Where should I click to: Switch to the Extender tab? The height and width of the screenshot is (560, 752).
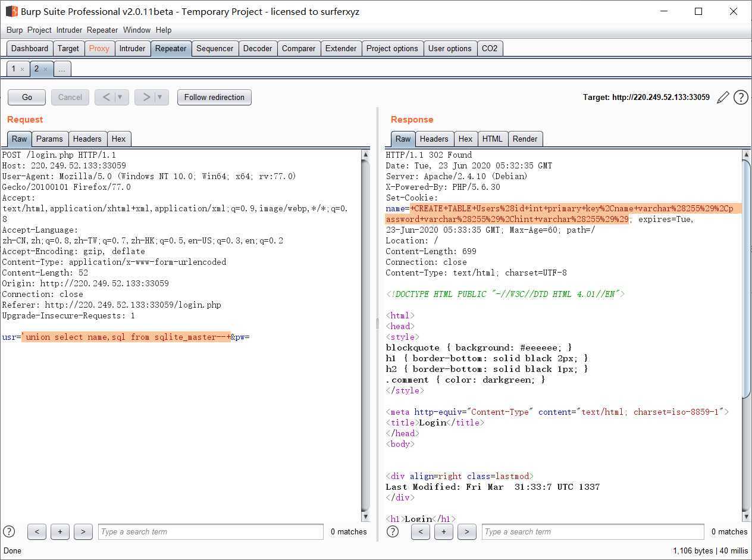click(x=341, y=48)
